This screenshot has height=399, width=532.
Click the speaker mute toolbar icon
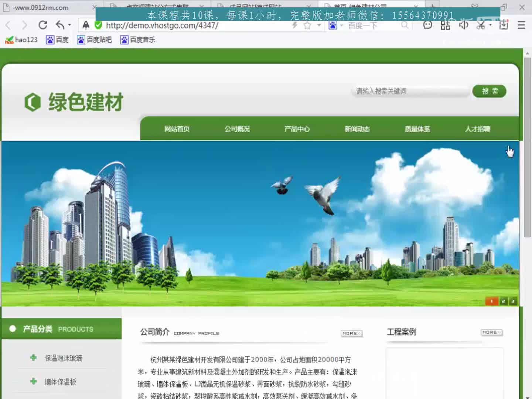[463, 25]
